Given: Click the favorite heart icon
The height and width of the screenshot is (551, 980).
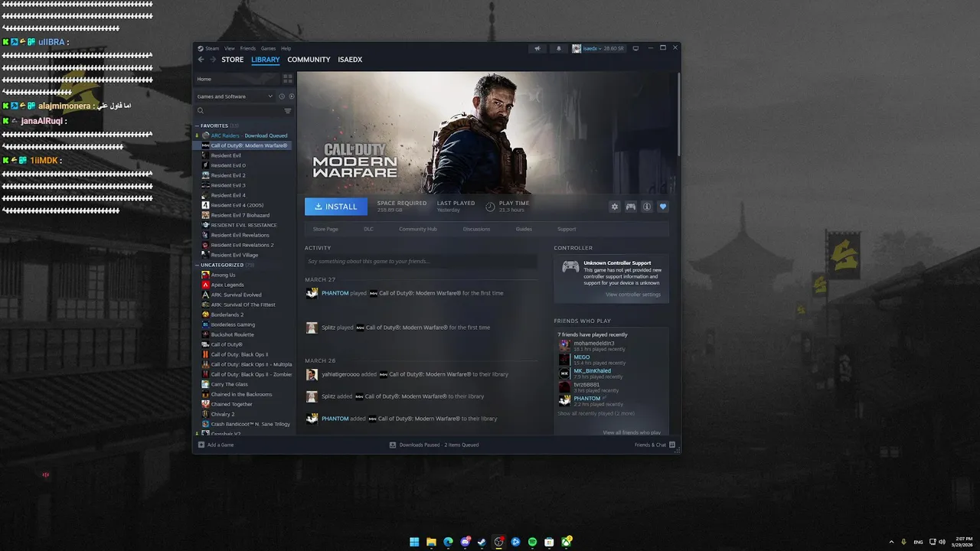Looking at the screenshot, I should tap(663, 207).
